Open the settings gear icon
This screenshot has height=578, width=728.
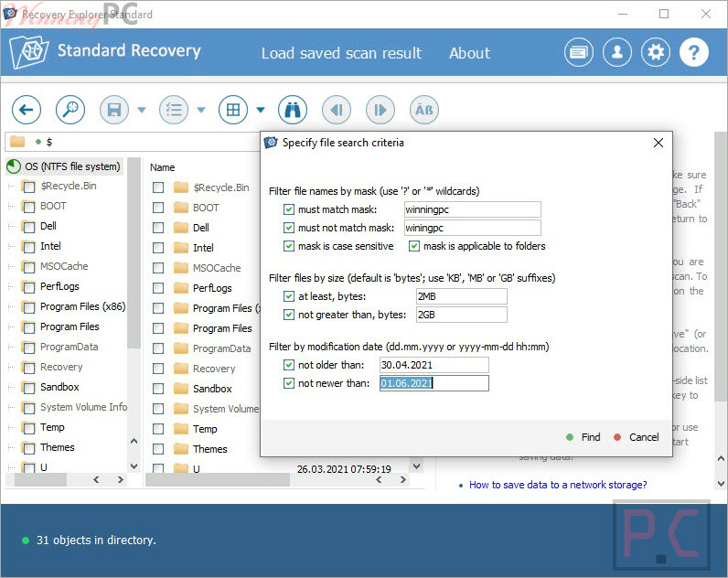[656, 52]
